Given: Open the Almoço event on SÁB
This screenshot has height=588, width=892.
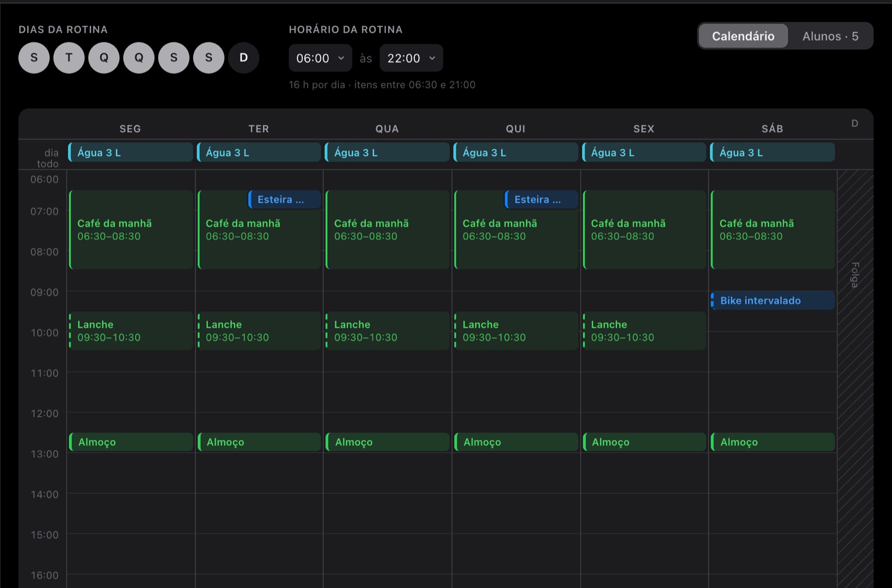Looking at the screenshot, I should pos(772,442).
